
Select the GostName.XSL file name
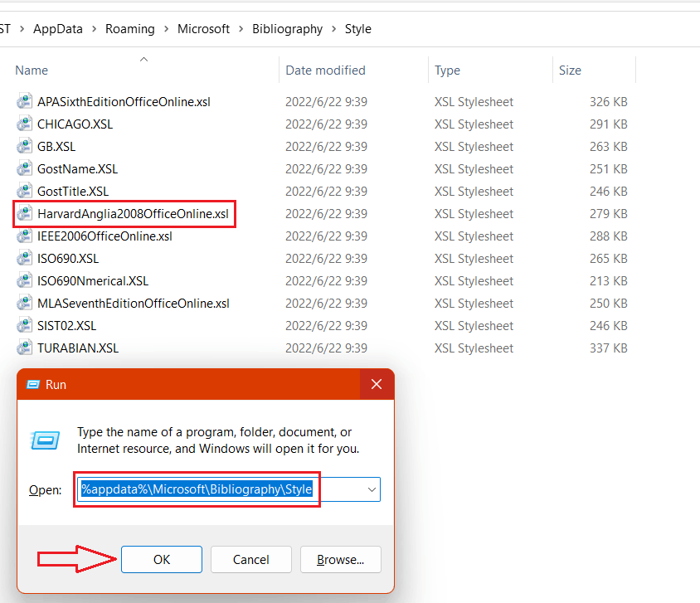tap(78, 169)
